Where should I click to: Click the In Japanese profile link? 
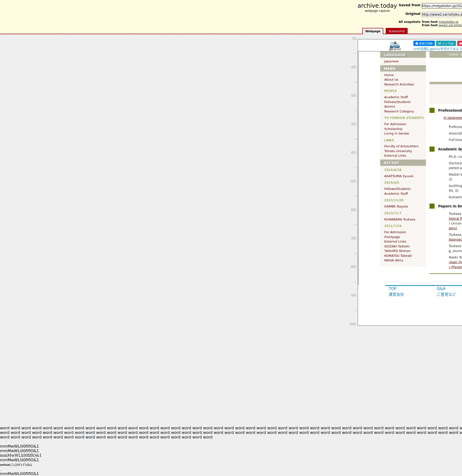453,118
